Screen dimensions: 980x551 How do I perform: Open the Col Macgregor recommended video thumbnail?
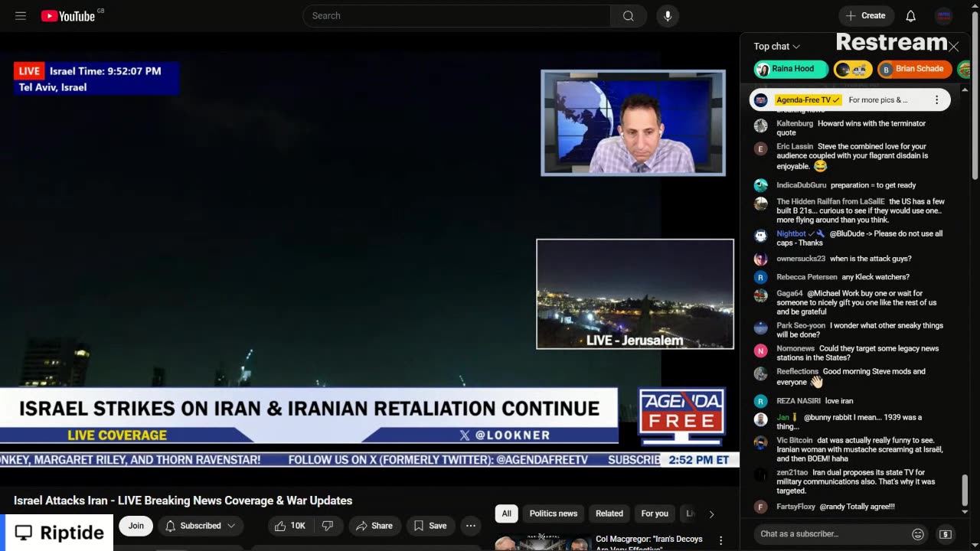(543, 543)
